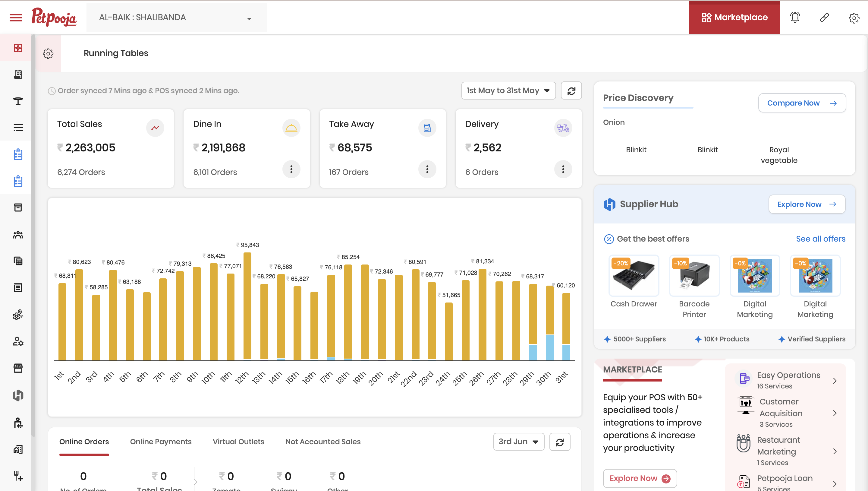Click Explore Now in Marketplace section
The image size is (868, 491).
click(x=640, y=478)
